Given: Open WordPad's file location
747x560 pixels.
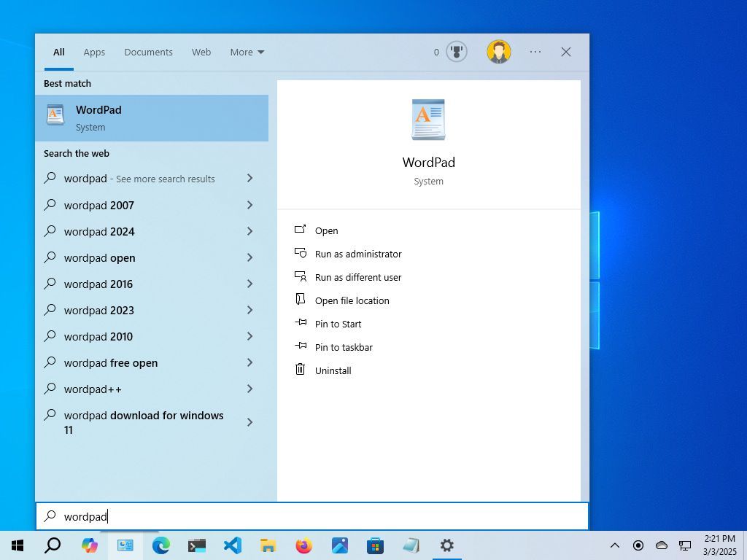Looking at the screenshot, I should coord(352,300).
